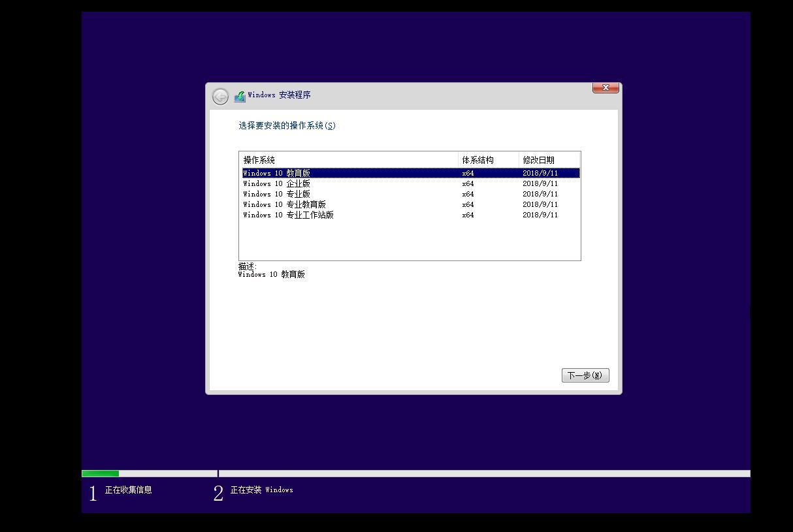The height and width of the screenshot is (532, 793).
Task: Click the 选择要安装的操作系统(S) heading
Action: [x=287, y=125]
